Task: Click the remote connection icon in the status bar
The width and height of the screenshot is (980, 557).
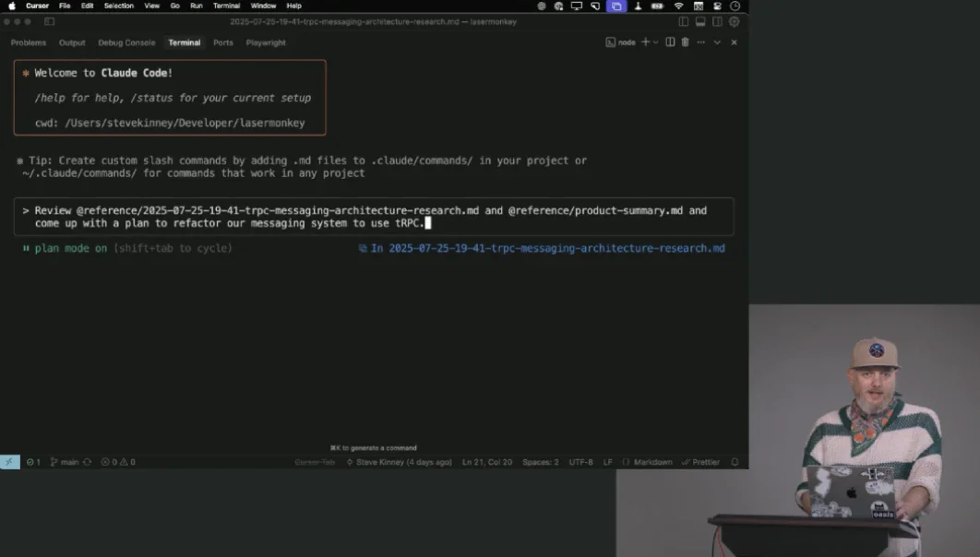Action: coord(7,461)
